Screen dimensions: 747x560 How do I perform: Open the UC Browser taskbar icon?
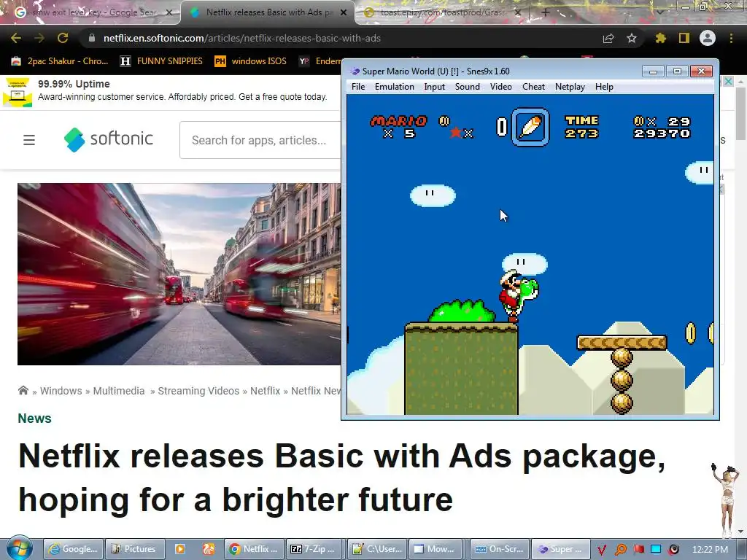pyautogui.click(x=208, y=549)
